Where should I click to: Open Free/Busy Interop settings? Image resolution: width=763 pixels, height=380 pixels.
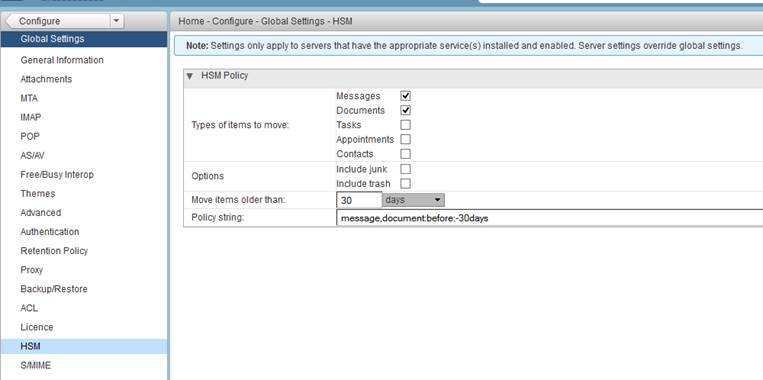point(57,174)
